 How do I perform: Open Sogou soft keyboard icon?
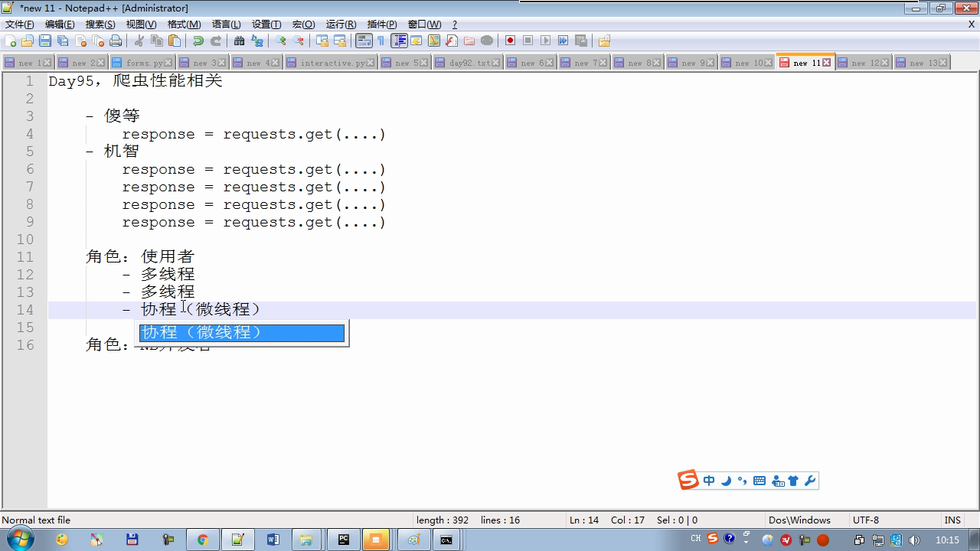click(x=759, y=481)
